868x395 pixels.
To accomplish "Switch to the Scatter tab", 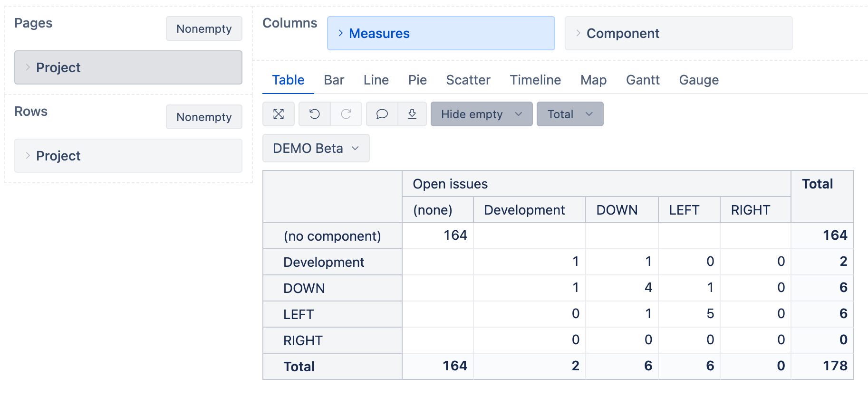I will [468, 80].
